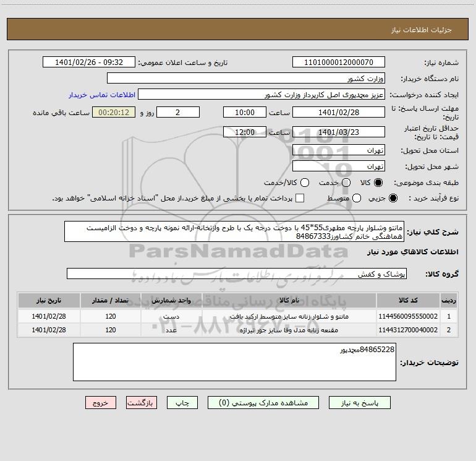Click the بازگشت back button

(142, 403)
